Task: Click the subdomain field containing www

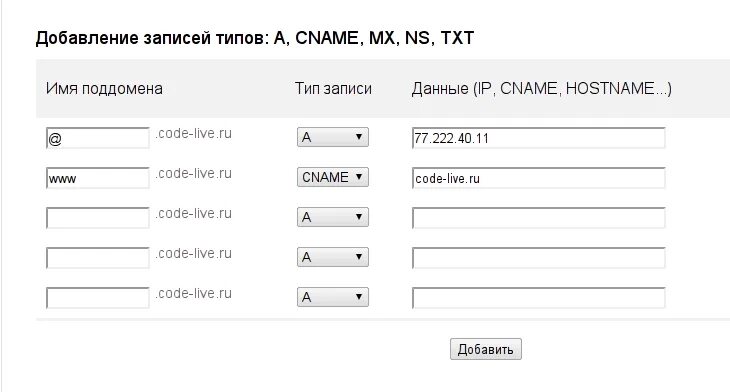Action: click(x=98, y=178)
